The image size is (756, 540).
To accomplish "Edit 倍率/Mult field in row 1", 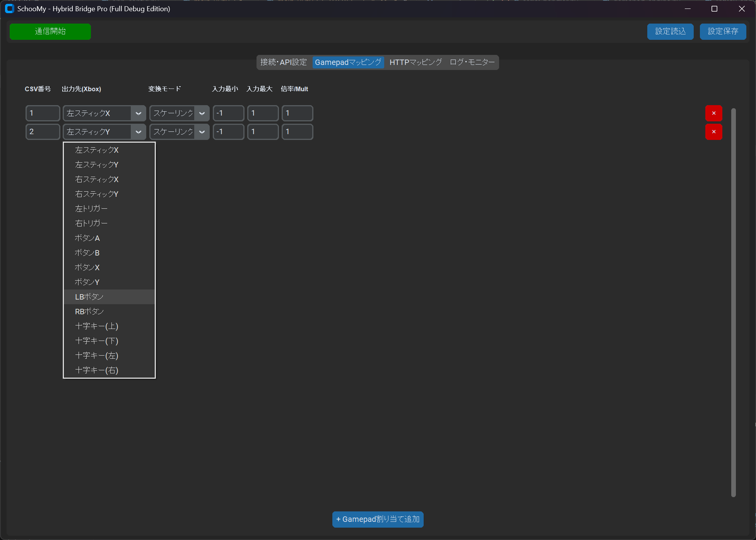I will (x=298, y=113).
